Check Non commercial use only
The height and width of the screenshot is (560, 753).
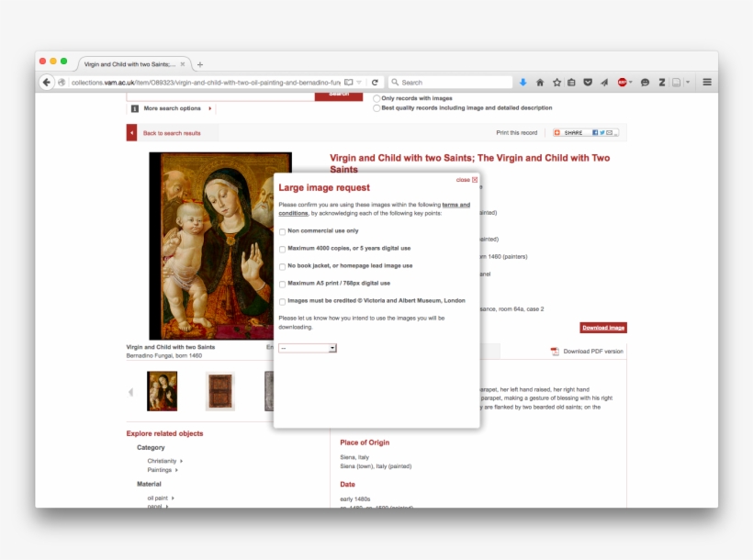click(283, 231)
